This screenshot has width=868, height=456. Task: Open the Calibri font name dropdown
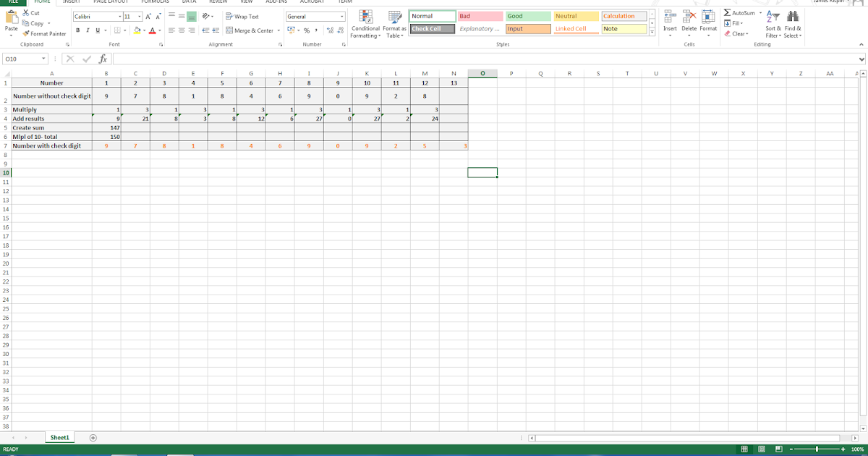point(119,16)
